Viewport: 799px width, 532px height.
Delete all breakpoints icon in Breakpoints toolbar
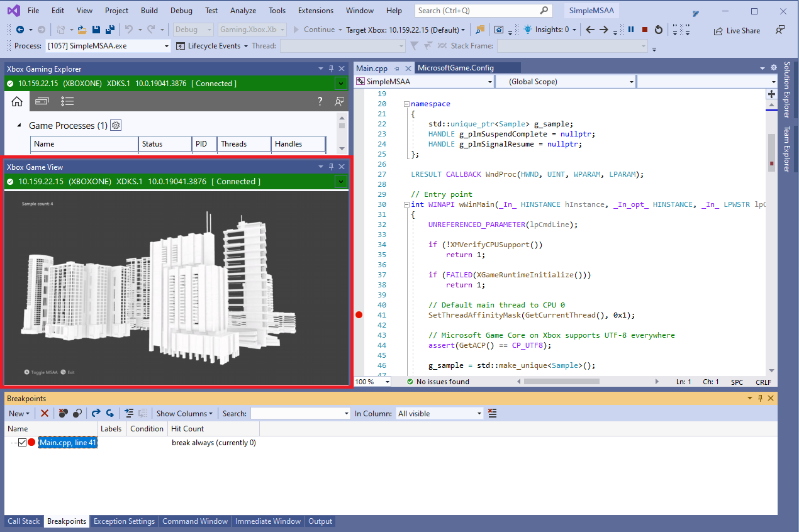coord(64,413)
